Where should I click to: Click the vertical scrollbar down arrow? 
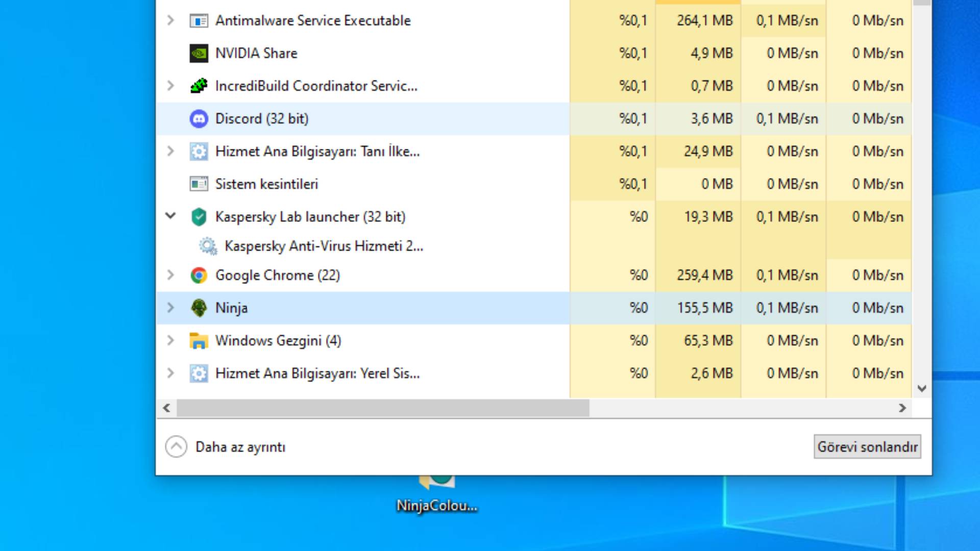tap(922, 389)
